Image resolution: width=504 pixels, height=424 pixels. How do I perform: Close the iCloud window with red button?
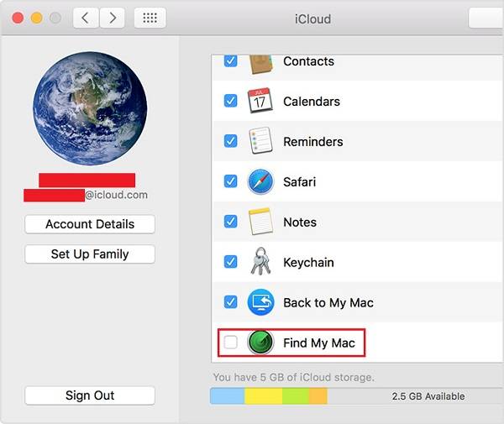pyautogui.click(x=18, y=18)
